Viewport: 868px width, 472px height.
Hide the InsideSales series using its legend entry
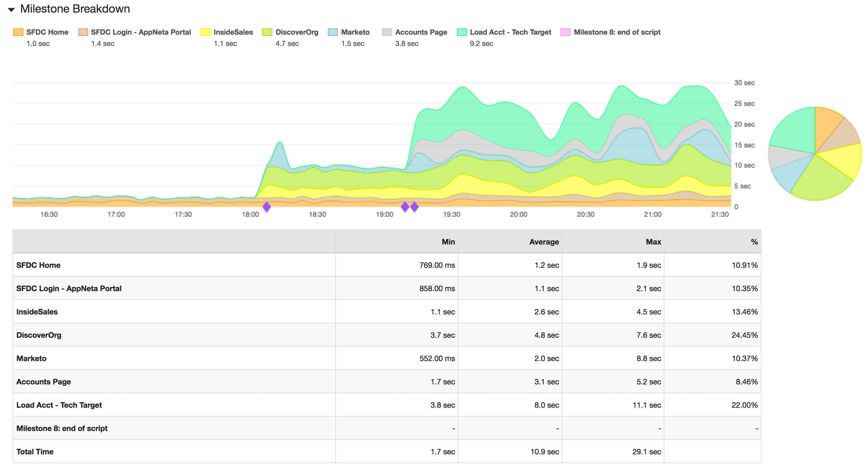[233, 32]
